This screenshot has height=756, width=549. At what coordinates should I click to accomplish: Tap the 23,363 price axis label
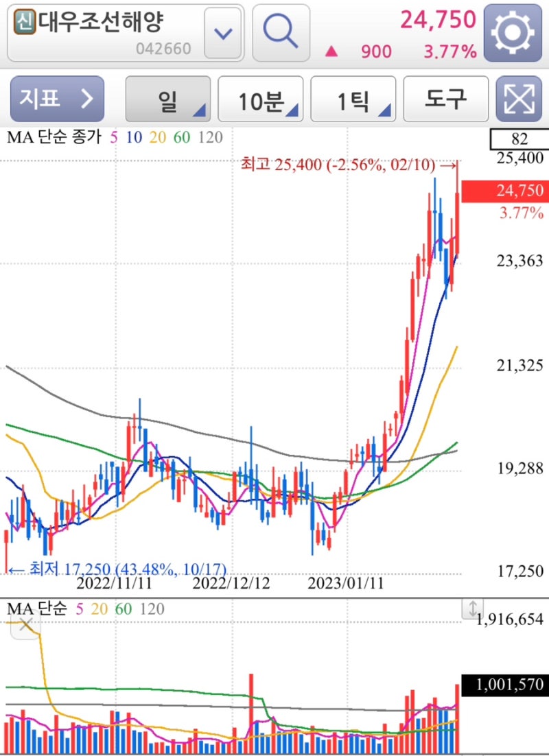[520, 261]
